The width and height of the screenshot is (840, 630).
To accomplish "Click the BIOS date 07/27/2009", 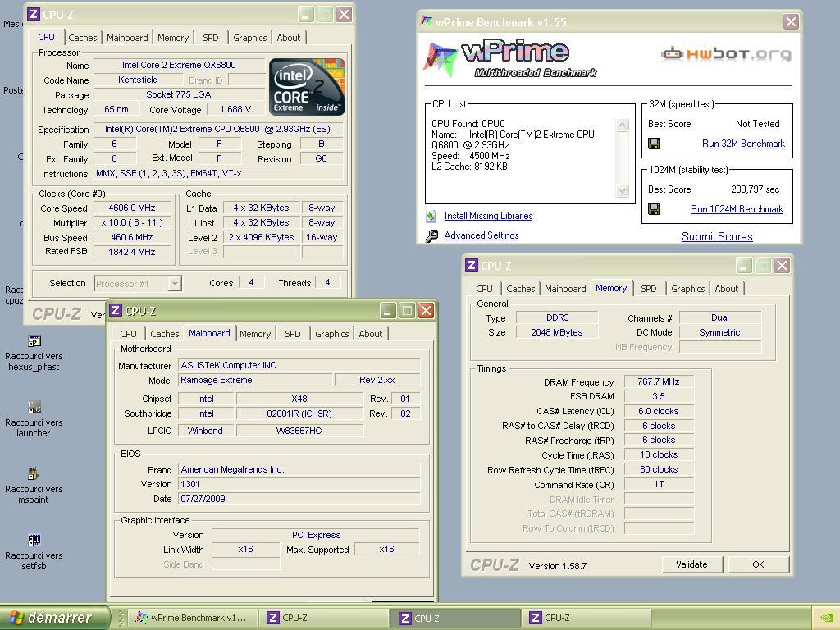I will [299, 499].
